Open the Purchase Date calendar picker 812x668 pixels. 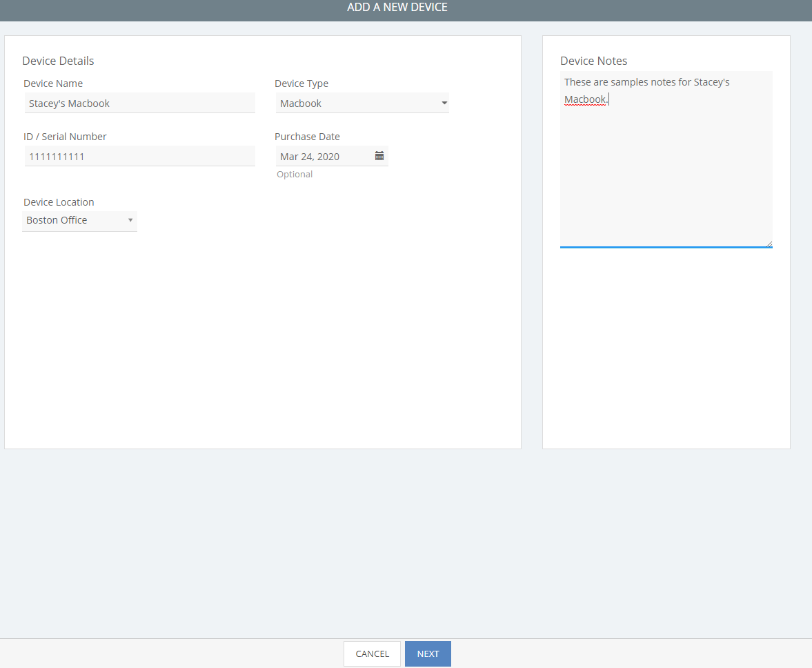pos(379,156)
